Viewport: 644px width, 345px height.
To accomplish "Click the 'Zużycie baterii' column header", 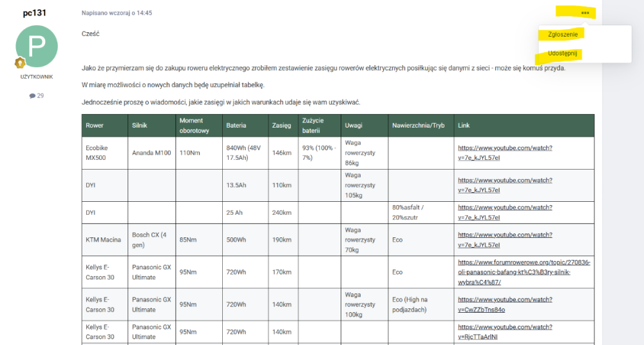I will pyautogui.click(x=319, y=126).
